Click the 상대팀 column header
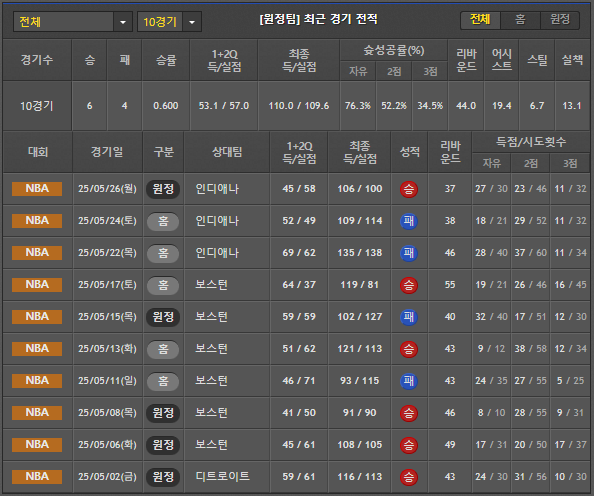Screen dimensions: 594x496 pos(227,152)
